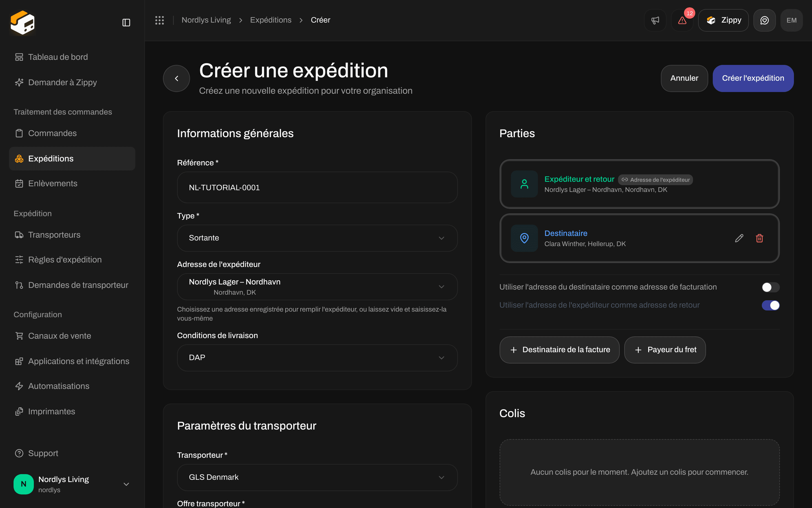Open Automatisations menu item

72,386
